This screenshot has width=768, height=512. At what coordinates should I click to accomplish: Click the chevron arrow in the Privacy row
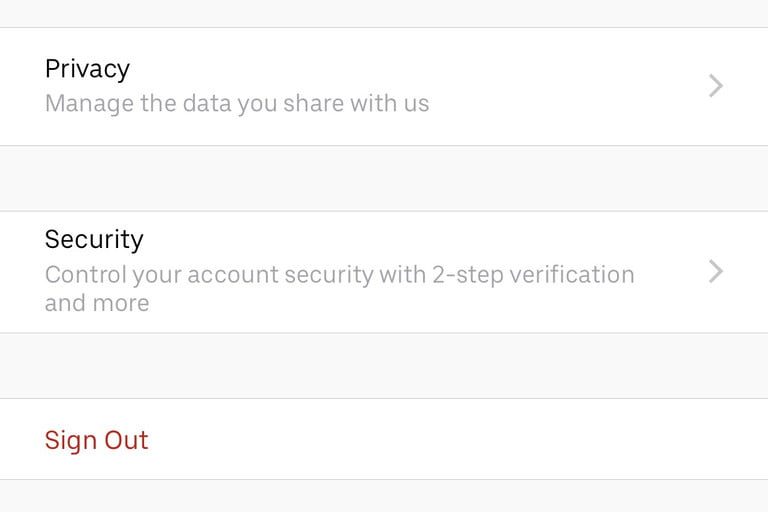click(x=715, y=87)
